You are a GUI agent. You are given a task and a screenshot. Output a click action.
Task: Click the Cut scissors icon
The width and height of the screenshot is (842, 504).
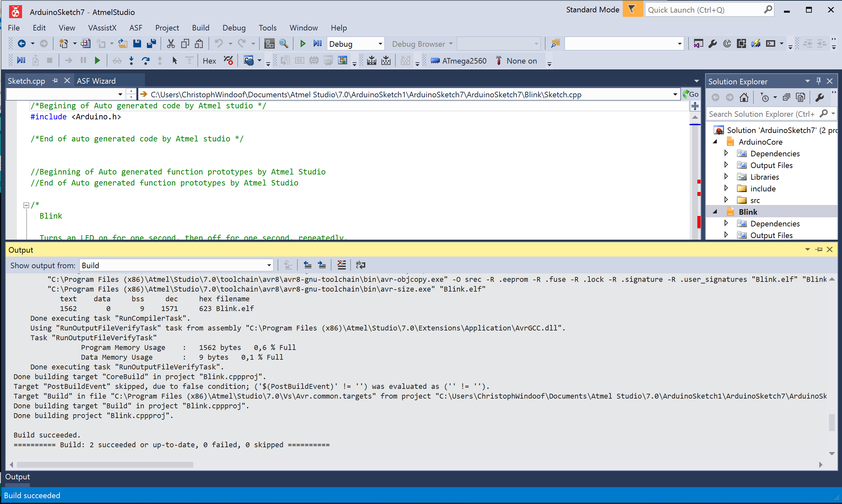click(x=171, y=43)
